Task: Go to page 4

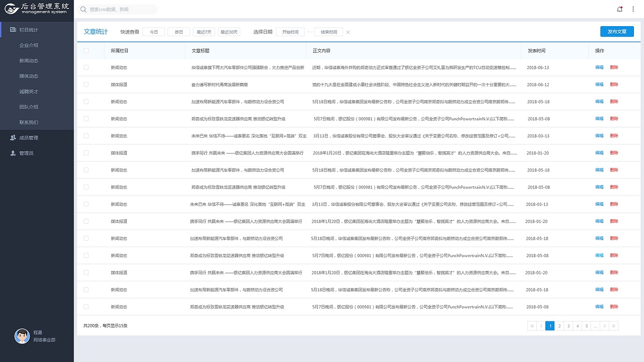Action: pos(578,326)
